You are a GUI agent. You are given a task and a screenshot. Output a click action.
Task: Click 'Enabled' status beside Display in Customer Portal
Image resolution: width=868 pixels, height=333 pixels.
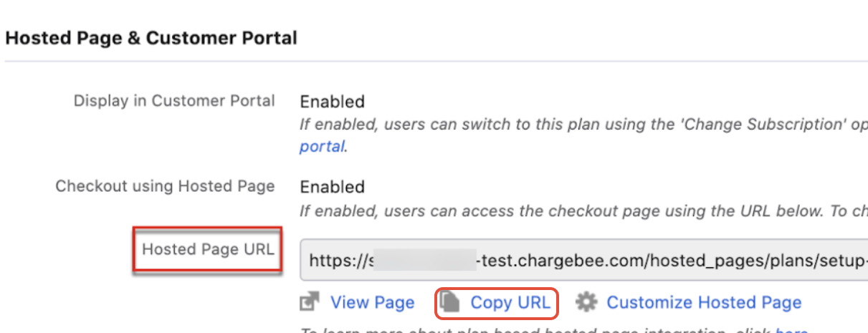coord(332,102)
